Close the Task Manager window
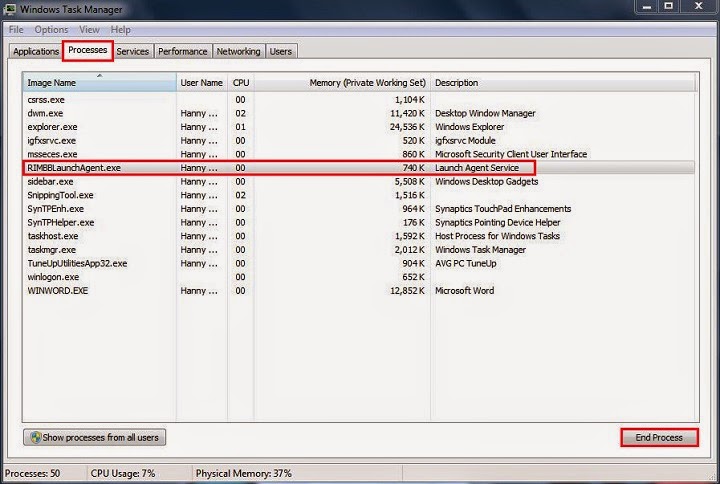720x484 pixels. tap(699, 6)
